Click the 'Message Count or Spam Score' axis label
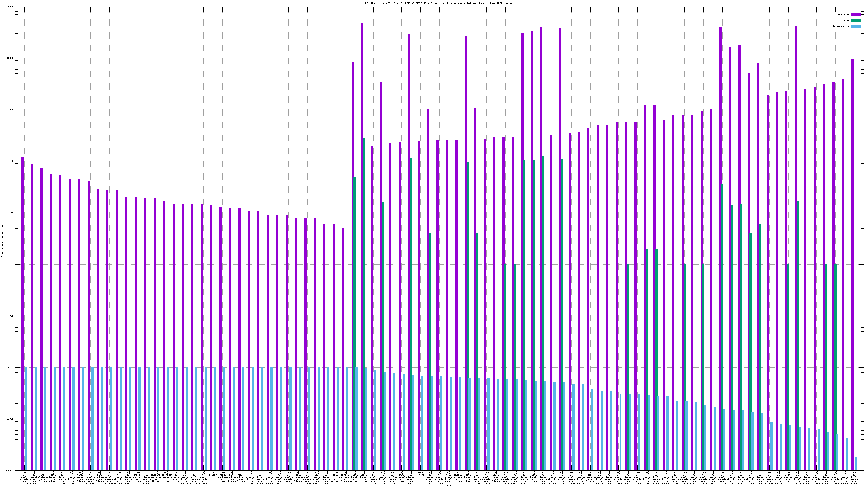This screenshot has width=868, height=488. click(2, 239)
